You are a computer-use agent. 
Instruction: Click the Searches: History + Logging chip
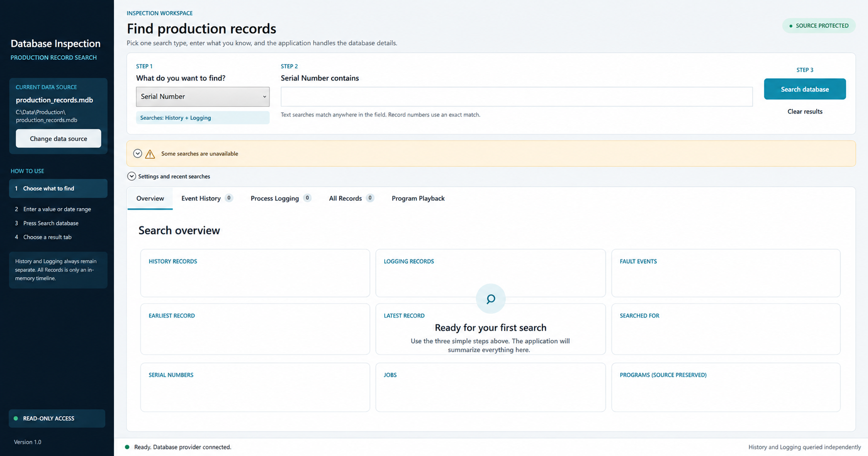tap(203, 118)
